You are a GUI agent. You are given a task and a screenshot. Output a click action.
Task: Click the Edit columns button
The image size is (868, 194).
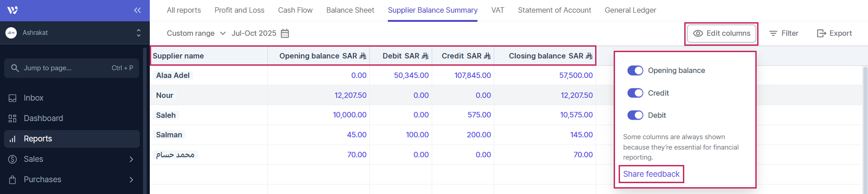[721, 34]
